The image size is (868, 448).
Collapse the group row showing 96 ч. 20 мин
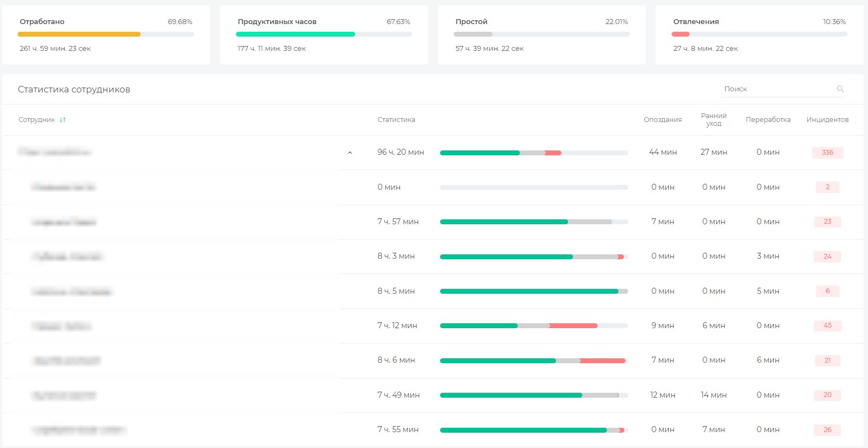point(350,153)
